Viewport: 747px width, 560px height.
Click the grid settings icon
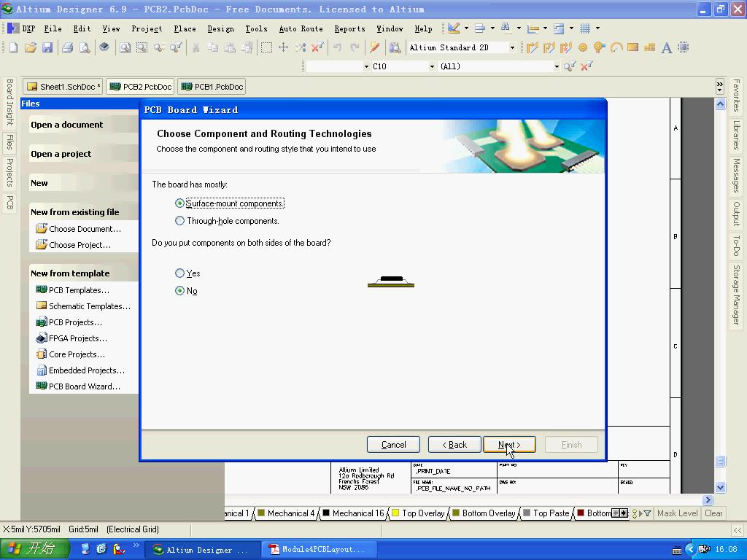(586, 28)
